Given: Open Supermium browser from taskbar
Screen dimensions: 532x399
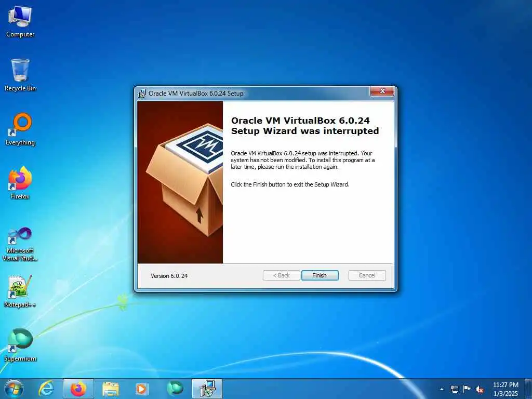Looking at the screenshot, I should click(175, 389).
